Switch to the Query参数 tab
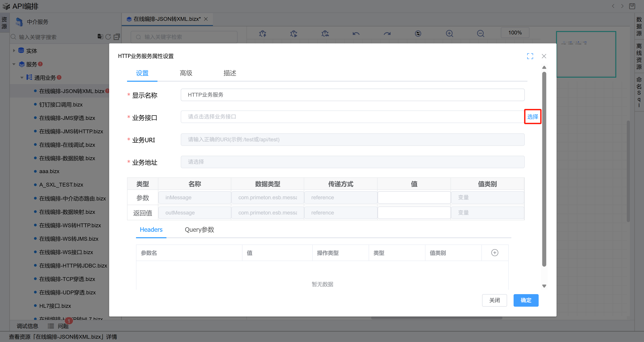This screenshot has width=644, height=342. click(x=199, y=229)
